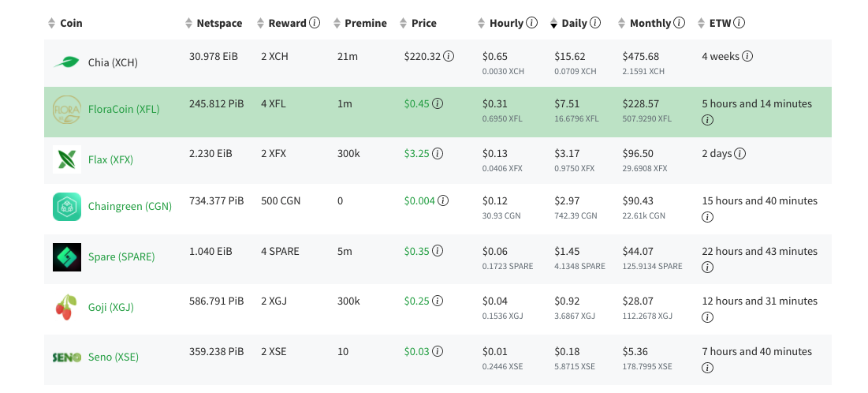This screenshot has height=393, width=868.
Task: Click FloraCoin daily earnings $7.51
Action: point(568,103)
